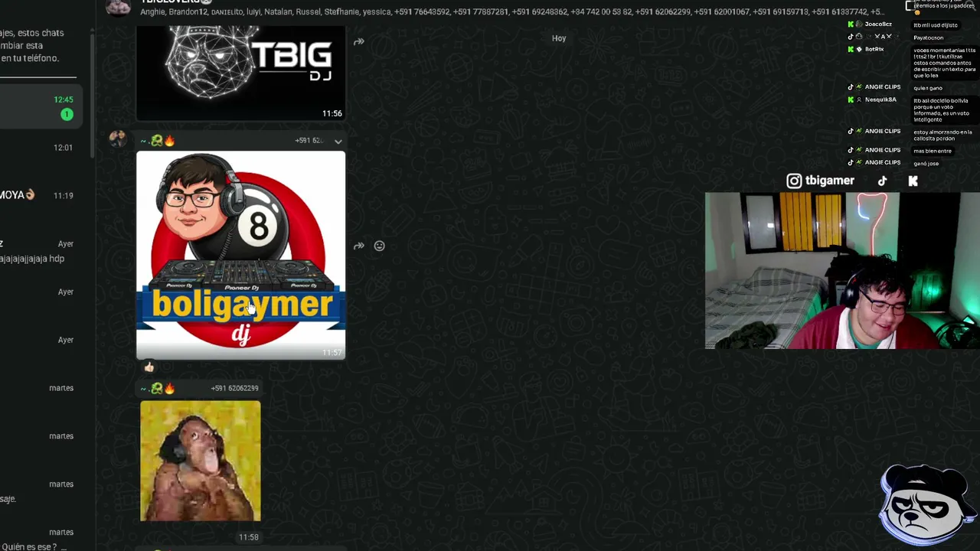Open group info via participants list
980x551 pixels.
pyautogui.click(x=511, y=12)
